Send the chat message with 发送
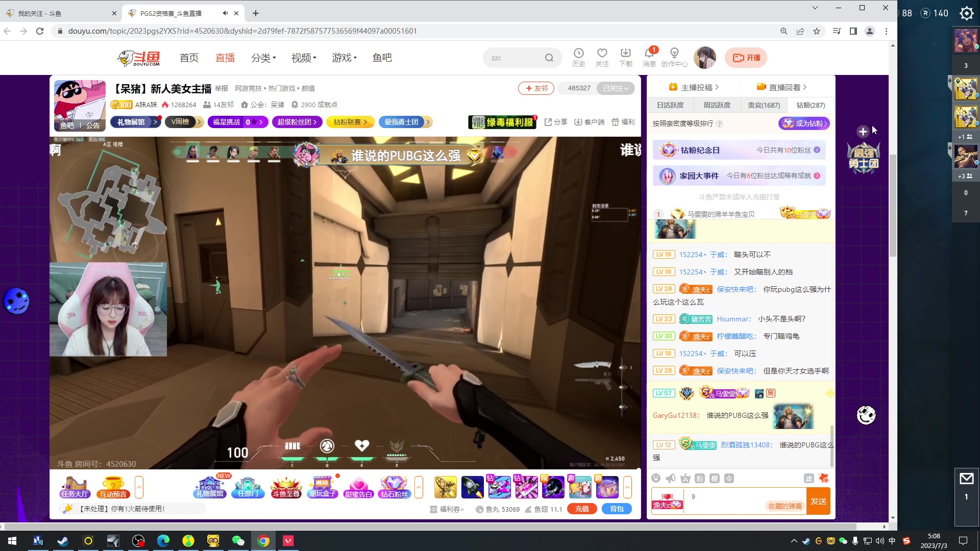Viewport: 980px width, 551px height. click(x=818, y=501)
